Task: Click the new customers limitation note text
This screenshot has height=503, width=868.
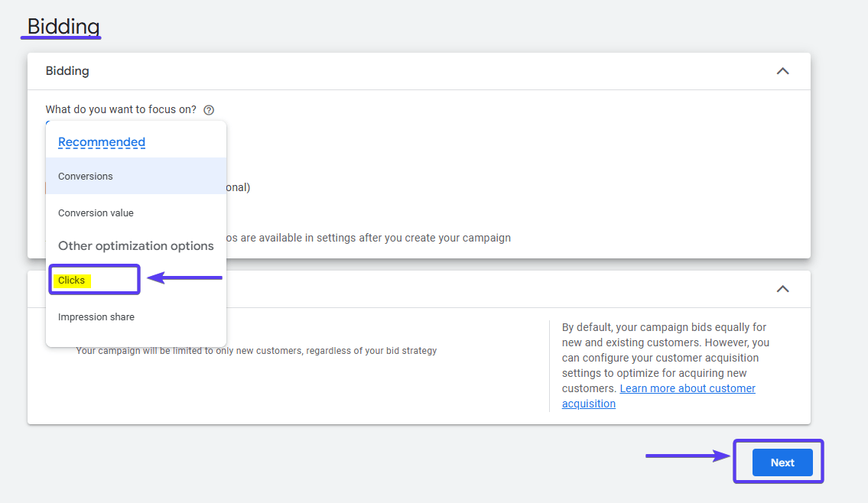Action: tap(256, 351)
